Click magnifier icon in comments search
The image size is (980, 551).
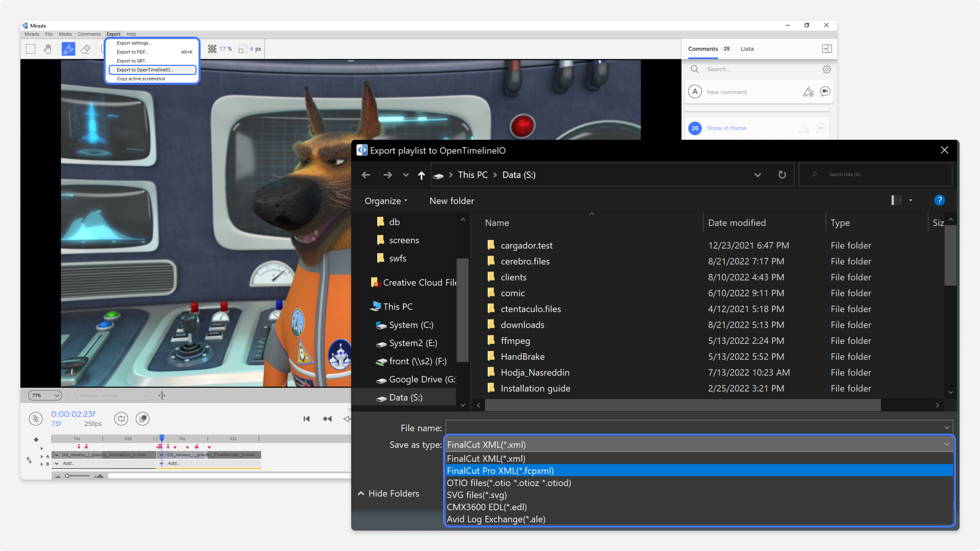coord(695,69)
